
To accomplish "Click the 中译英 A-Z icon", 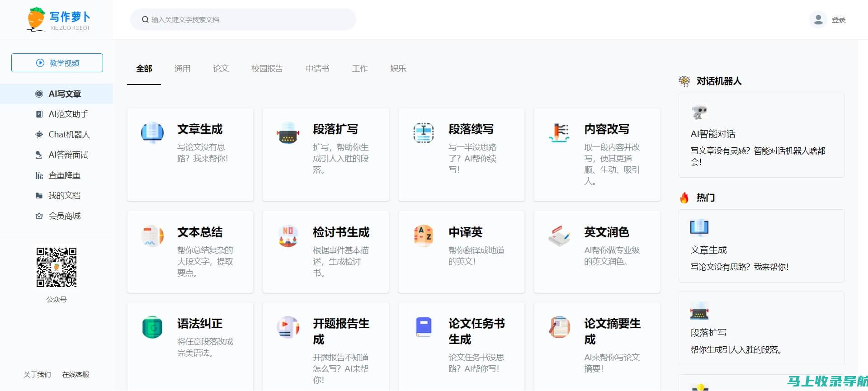I will pos(424,236).
